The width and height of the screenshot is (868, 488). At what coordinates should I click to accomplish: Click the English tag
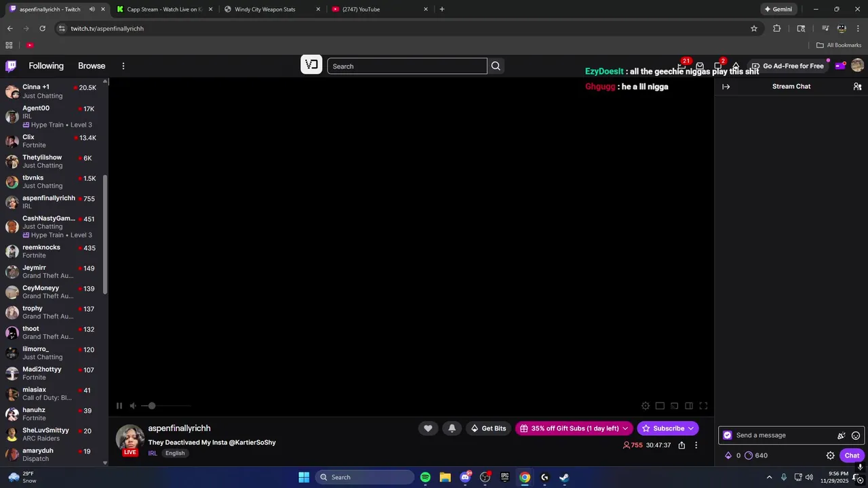pyautogui.click(x=175, y=453)
